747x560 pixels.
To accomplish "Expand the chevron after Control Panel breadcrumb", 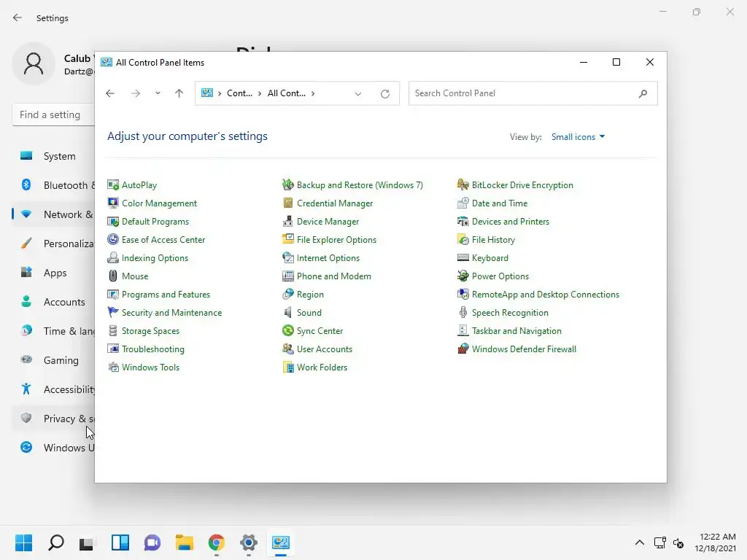I will [x=260, y=93].
